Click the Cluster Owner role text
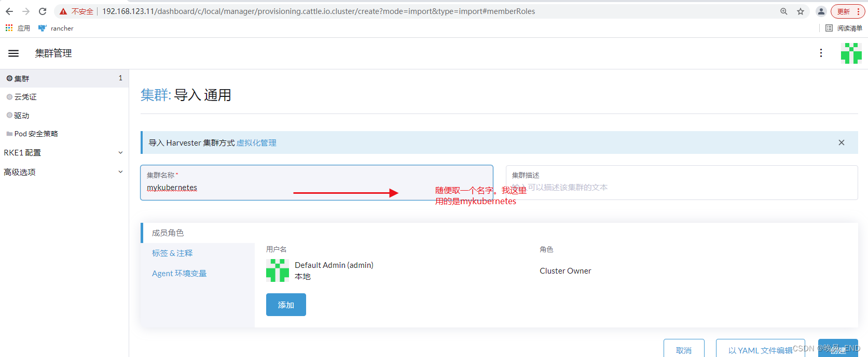Image resolution: width=868 pixels, height=357 pixels. tap(566, 270)
